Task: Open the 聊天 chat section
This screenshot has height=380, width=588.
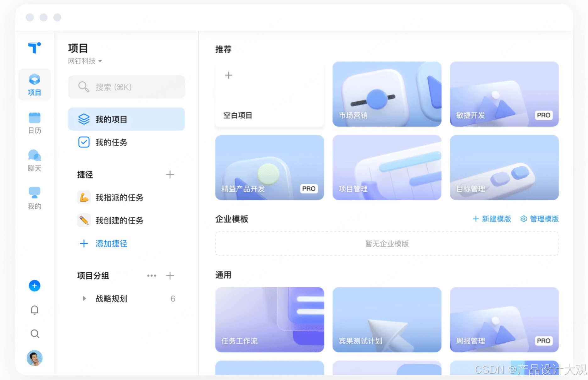Action: 34,161
